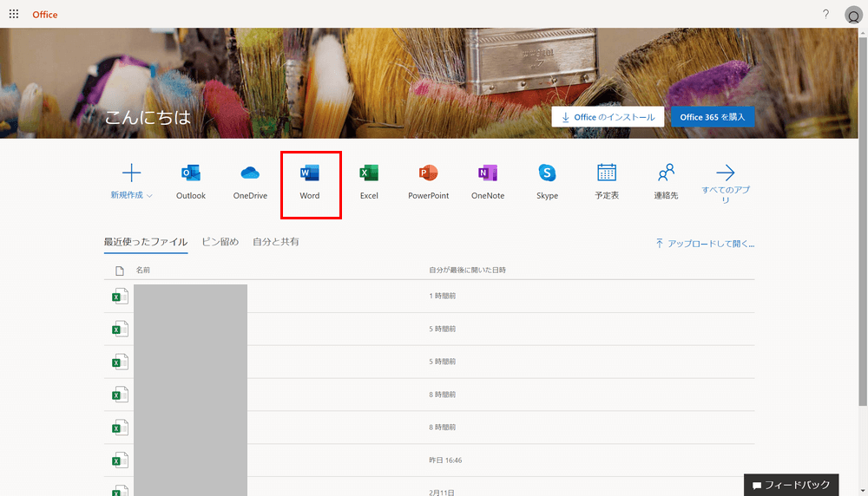Open Skype from the app row

[x=547, y=173]
